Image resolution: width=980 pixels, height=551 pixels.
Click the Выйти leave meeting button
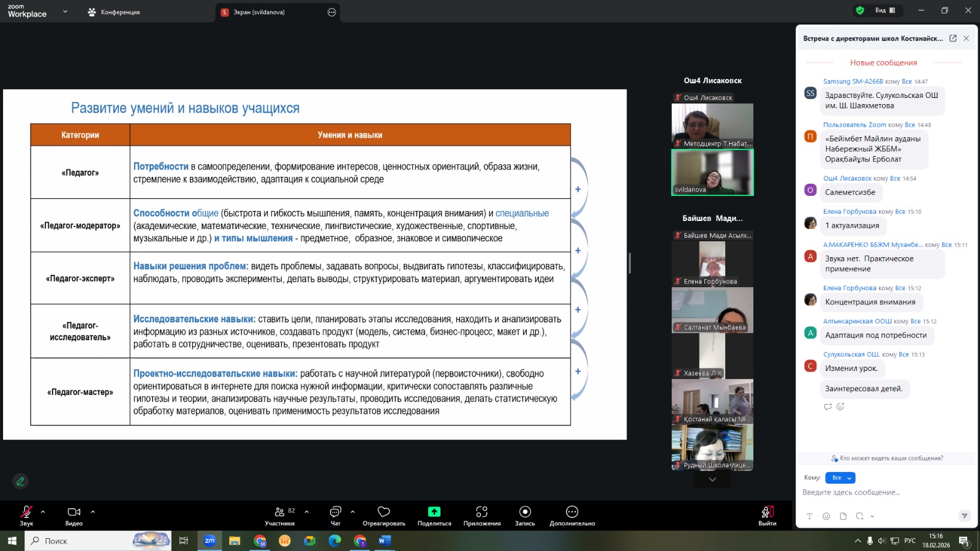click(x=767, y=514)
